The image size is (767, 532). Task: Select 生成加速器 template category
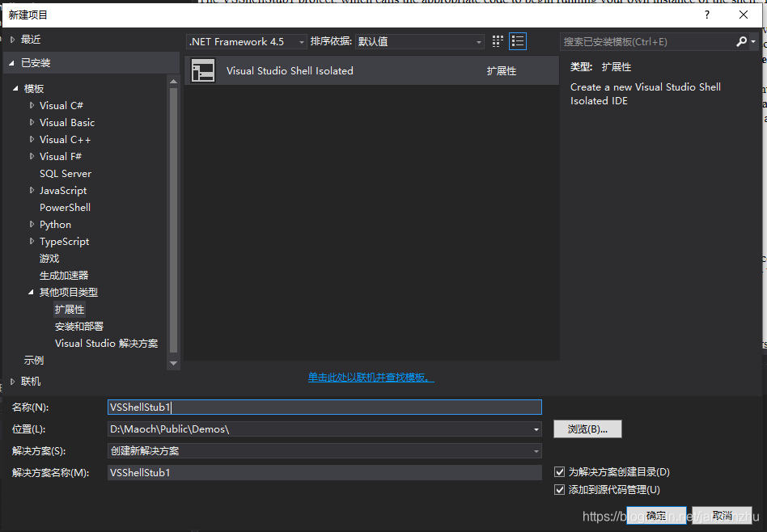pyautogui.click(x=64, y=275)
